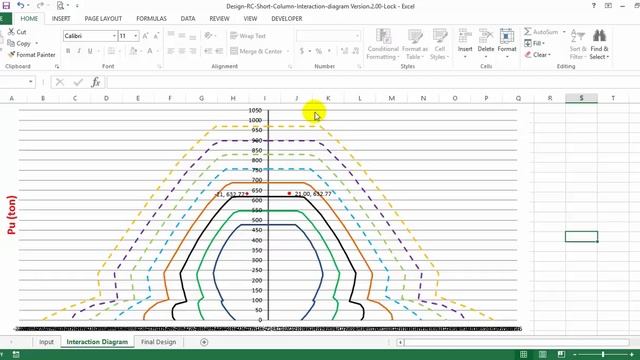This screenshot has width=640, height=360.
Task: Expand the Name Box dropdown arrow
Action: (x=31, y=82)
